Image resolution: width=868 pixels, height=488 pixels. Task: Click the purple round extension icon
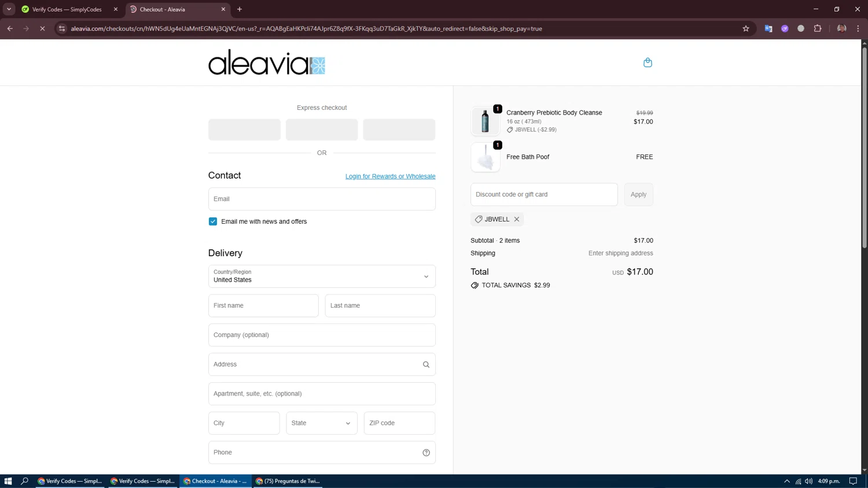click(x=785, y=28)
